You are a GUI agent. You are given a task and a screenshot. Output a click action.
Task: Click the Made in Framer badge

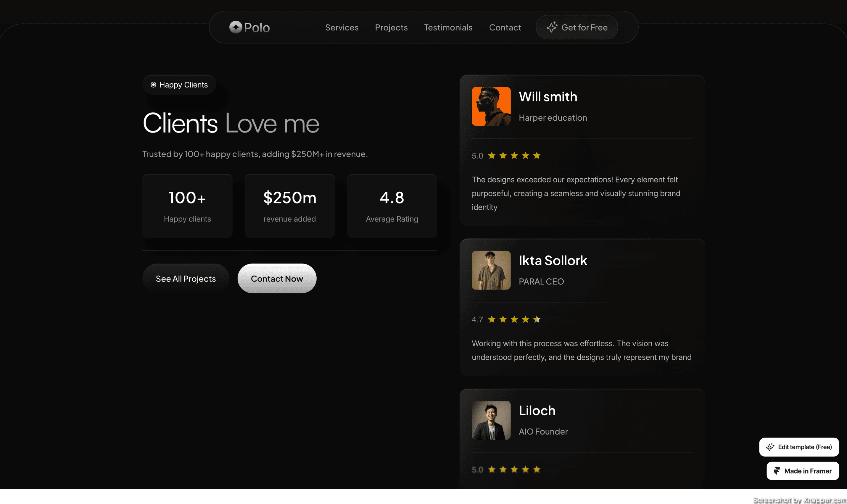point(803,471)
